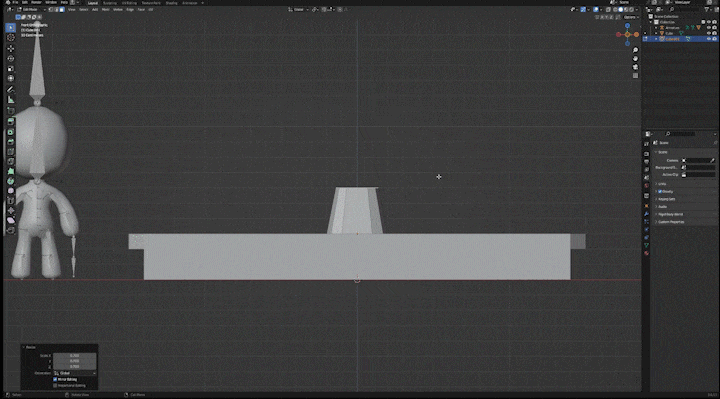Toggle Collection visibility eye icon
Viewport: 720px width, 399px height.
coord(709,22)
